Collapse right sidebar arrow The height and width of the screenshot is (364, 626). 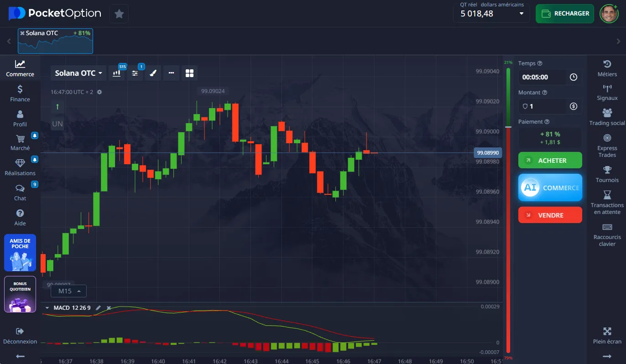tap(607, 356)
